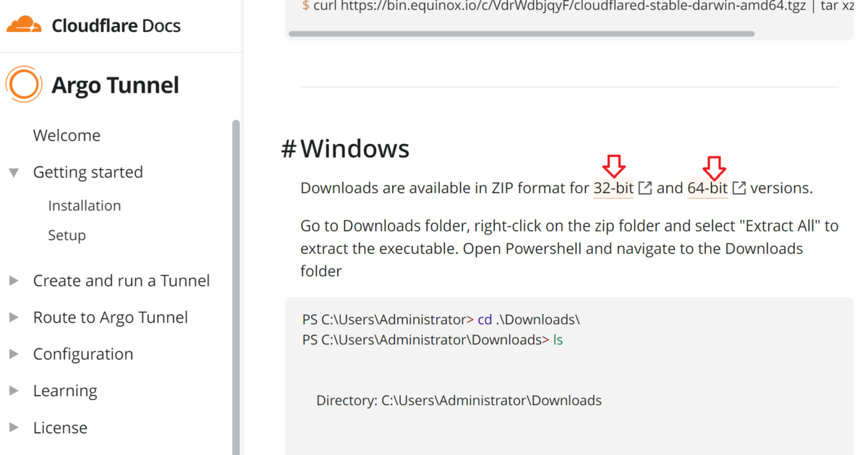
Task: Open the external link icon after 32-bit
Action: click(x=645, y=188)
